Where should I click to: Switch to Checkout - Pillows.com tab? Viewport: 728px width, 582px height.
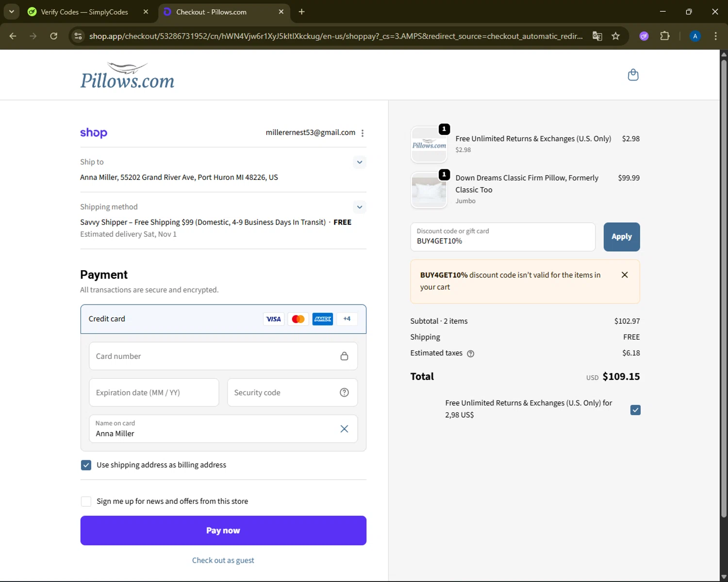(211, 12)
